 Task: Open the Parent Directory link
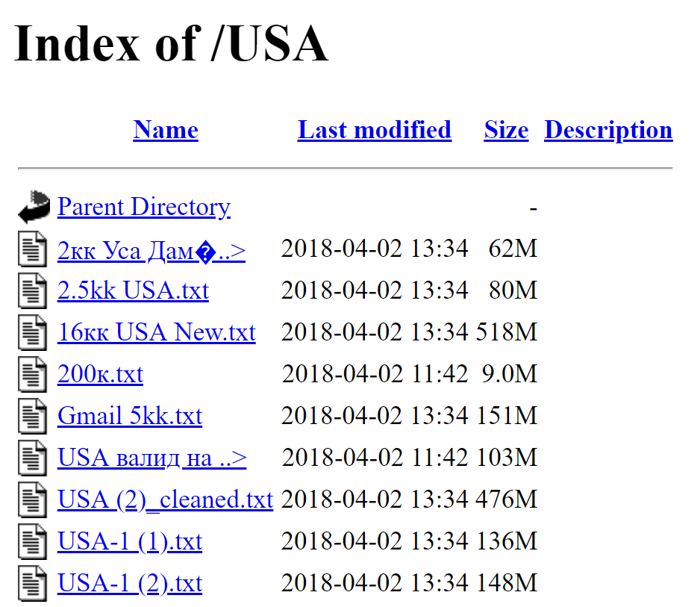(144, 207)
